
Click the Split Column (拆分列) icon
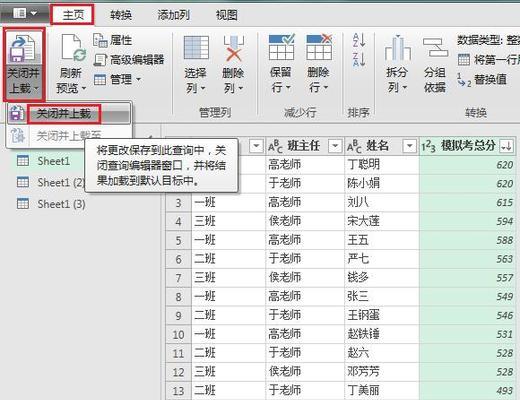click(x=397, y=48)
